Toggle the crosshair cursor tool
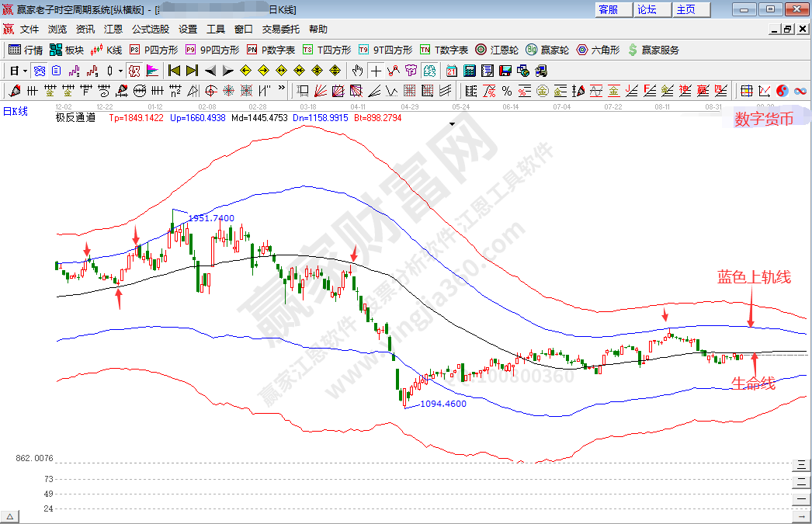Viewport: 812px width, 524px height. click(375, 71)
